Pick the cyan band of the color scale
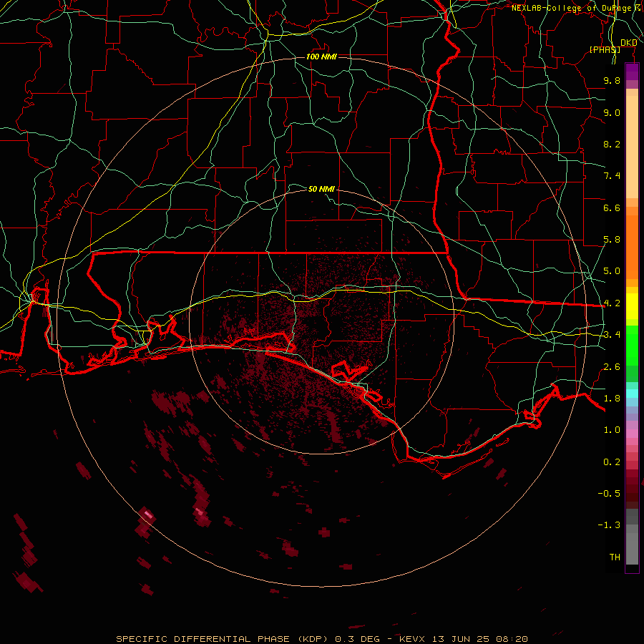 pyautogui.click(x=632, y=393)
